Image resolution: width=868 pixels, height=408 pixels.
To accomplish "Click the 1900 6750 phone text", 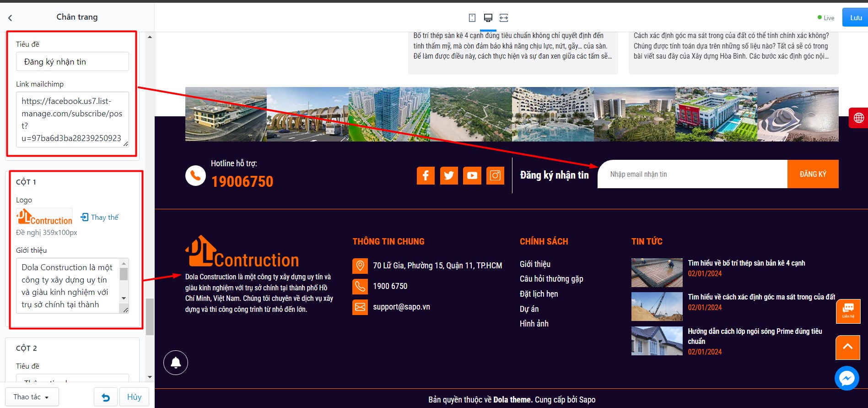I will pos(390,287).
